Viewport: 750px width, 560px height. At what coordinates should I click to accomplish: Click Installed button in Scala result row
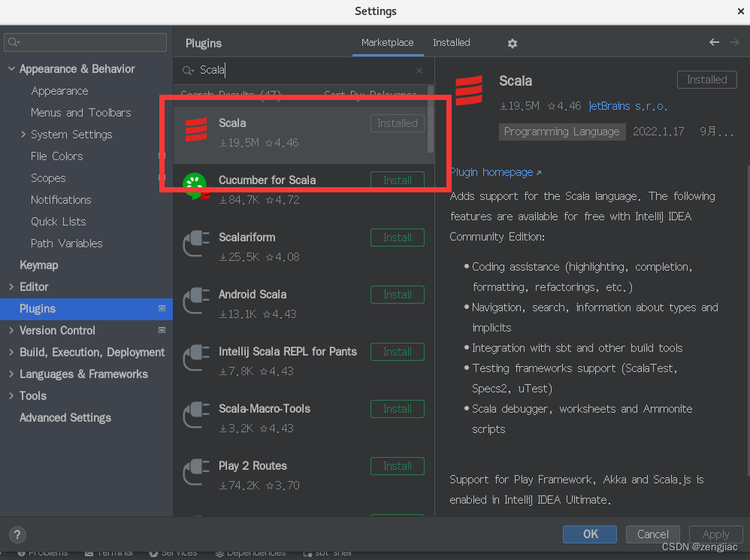(397, 123)
